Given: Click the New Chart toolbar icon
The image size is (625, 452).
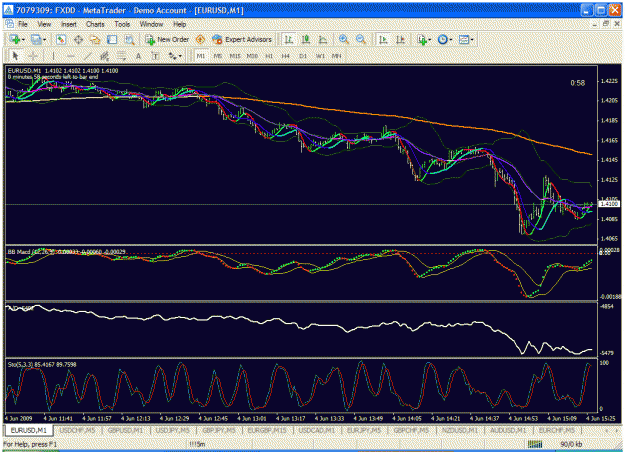Looking at the screenshot, I should [15, 39].
